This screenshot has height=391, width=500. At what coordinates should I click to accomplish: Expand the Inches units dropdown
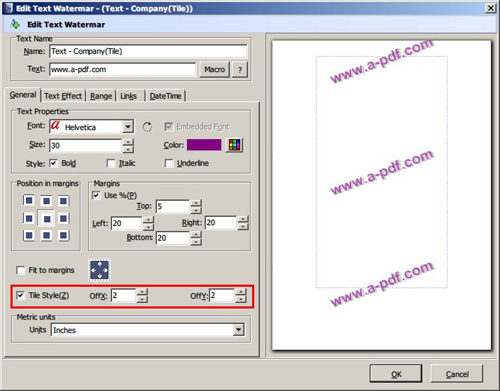[x=238, y=330]
